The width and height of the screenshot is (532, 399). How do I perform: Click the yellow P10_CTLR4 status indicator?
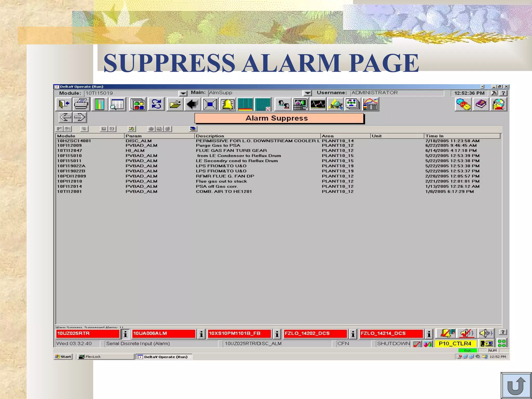click(x=455, y=344)
